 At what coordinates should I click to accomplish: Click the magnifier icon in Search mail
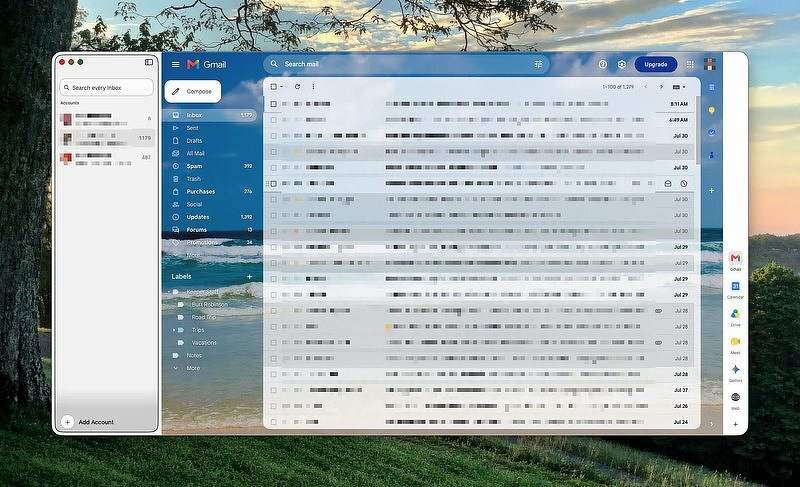274,64
